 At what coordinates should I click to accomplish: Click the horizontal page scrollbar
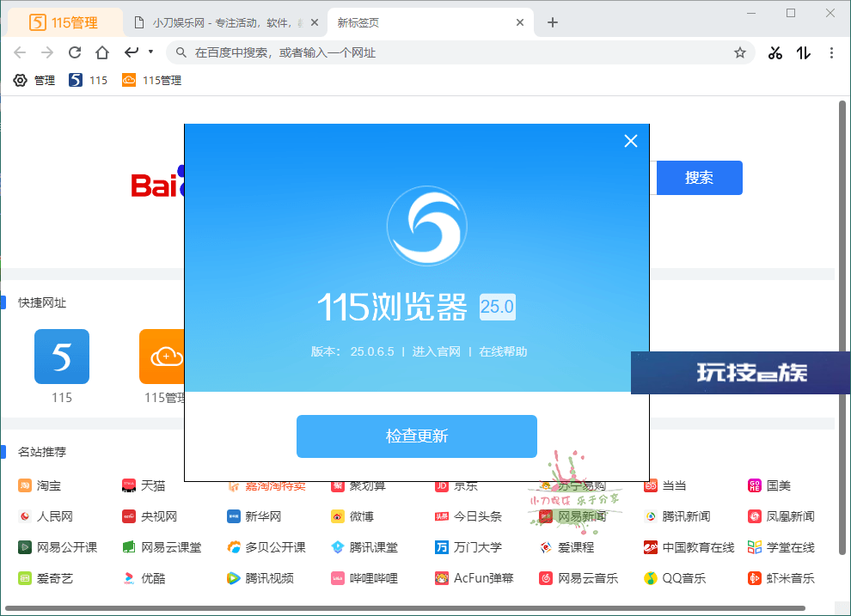(405, 608)
